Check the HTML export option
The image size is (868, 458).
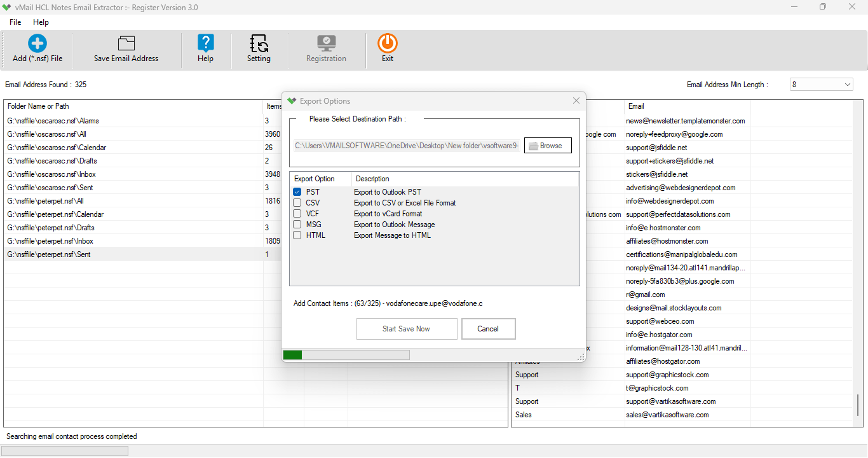click(x=297, y=235)
